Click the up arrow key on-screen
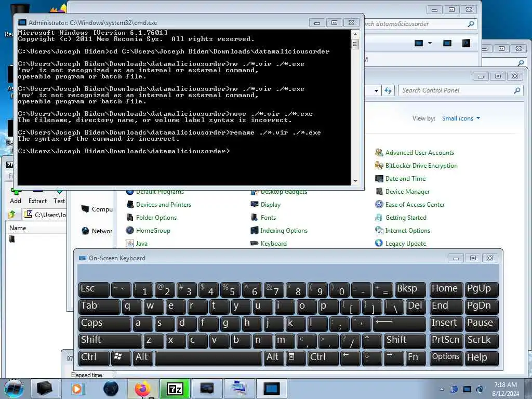 372,340
